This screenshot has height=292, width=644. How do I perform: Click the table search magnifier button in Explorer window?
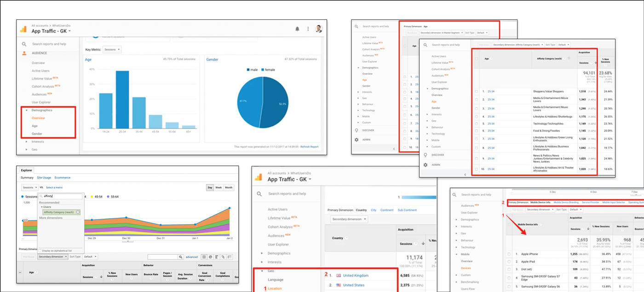pyautogui.click(x=181, y=257)
